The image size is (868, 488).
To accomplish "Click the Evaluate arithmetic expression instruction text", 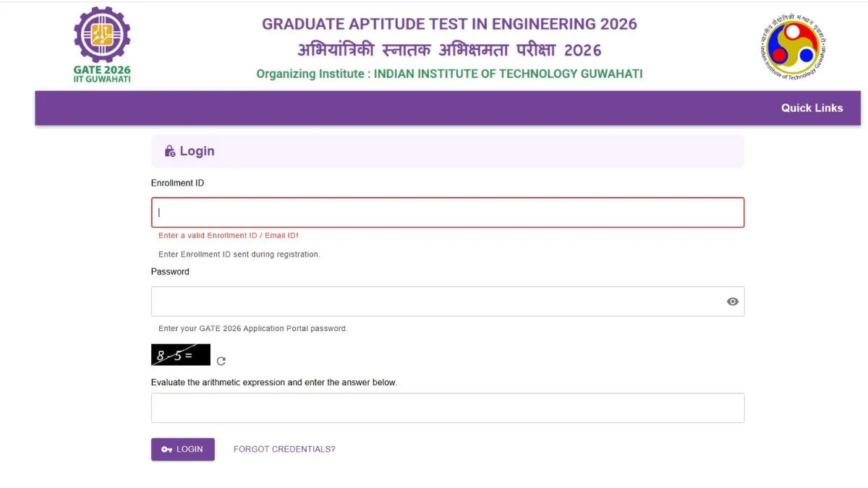I will pos(273,382).
